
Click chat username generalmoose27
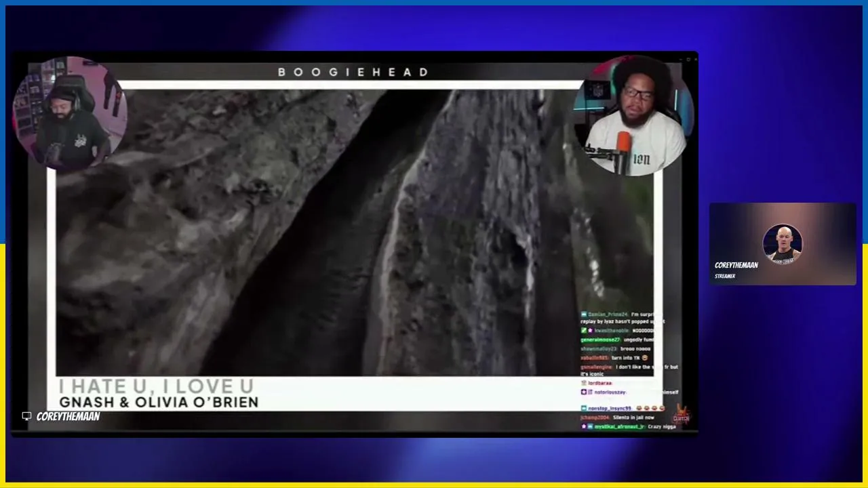click(x=600, y=340)
